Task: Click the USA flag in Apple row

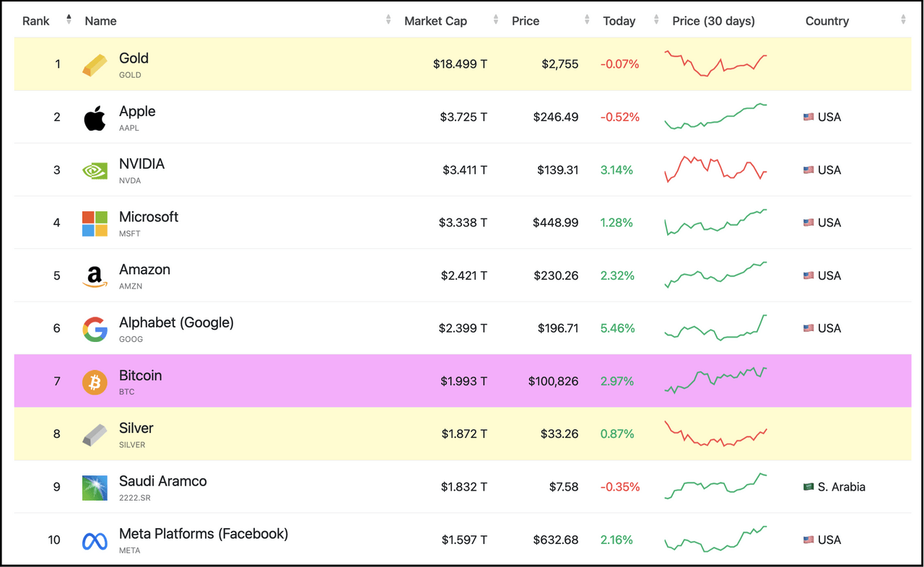Action: click(x=808, y=117)
